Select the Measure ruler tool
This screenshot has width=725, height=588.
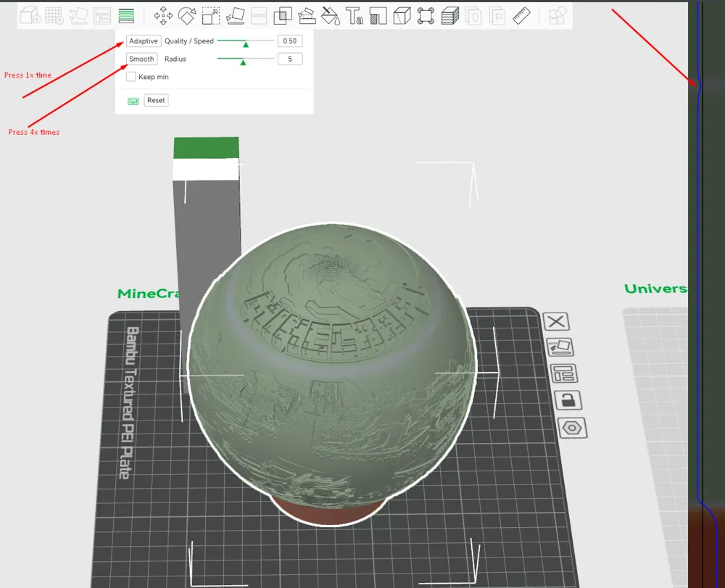(521, 16)
